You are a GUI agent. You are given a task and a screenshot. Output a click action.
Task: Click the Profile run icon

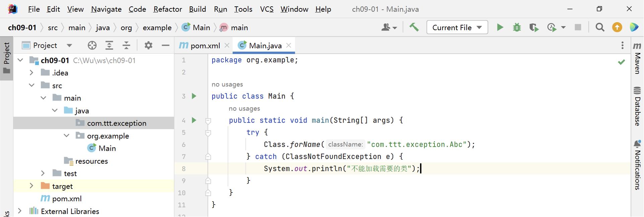point(552,27)
